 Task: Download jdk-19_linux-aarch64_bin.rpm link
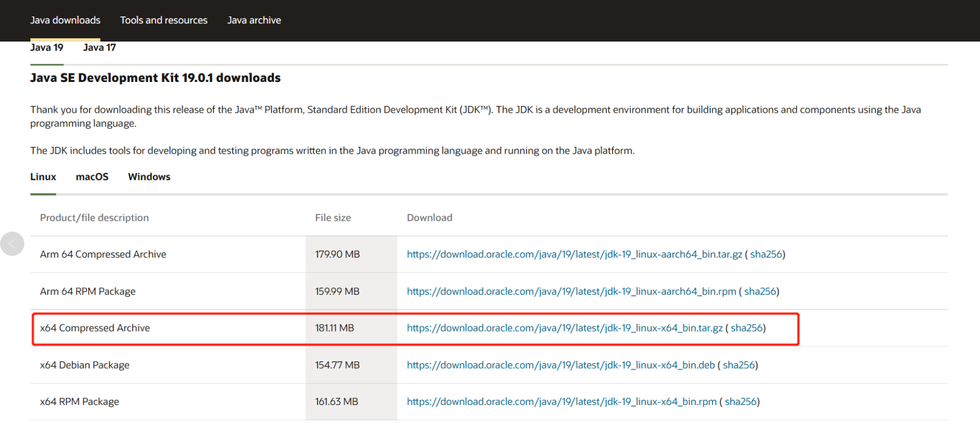click(571, 292)
